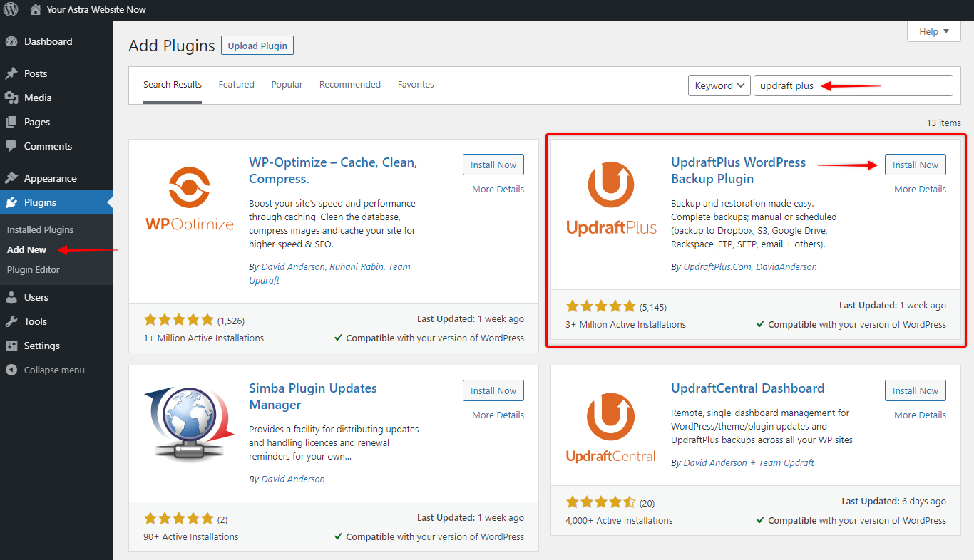Open UpdraftPlus WordPress Backup Plugin title

(x=738, y=170)
